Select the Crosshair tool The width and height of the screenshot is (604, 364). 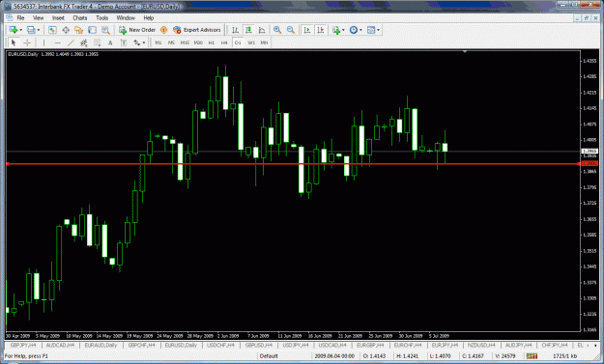[x=27, y=42]
